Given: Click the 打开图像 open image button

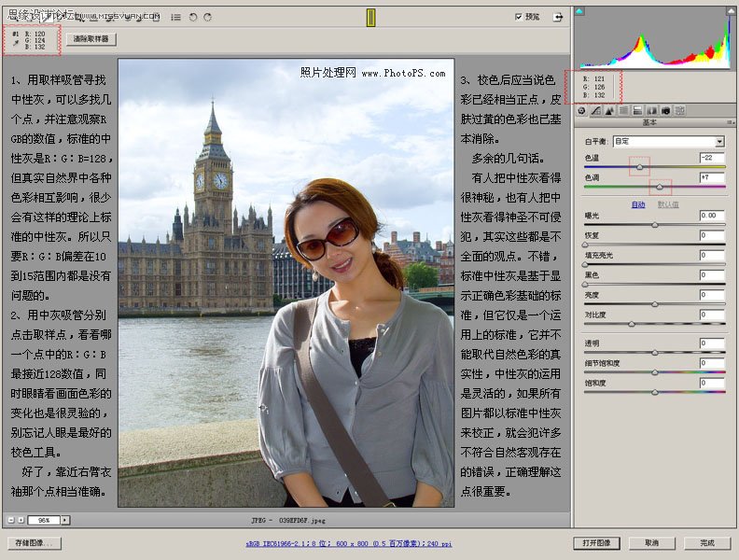Looking at the screenshot, I should [596, 543].
